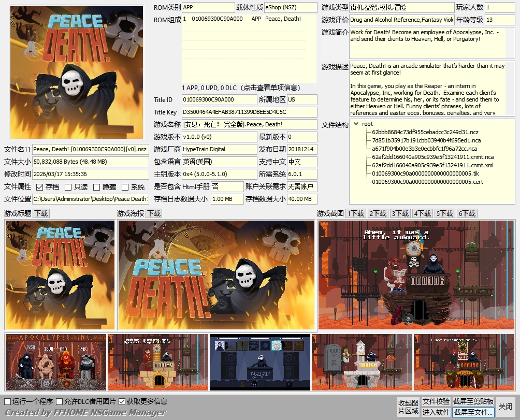This screenshot has height=420, width=520.
Task: Download the game poster via 游戏海报 下载
Action: tap(154, 213)
